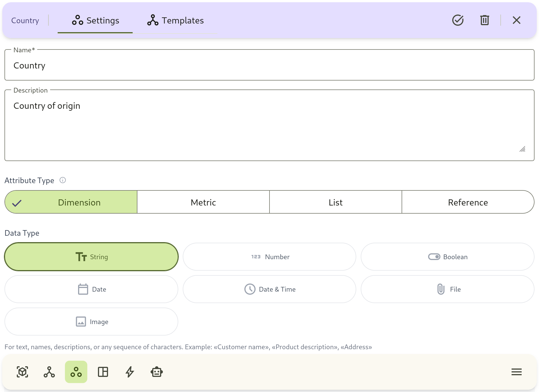Delete the attribute using trash icon
Viewport: 539px width, 392px height.
coord(484,20)
